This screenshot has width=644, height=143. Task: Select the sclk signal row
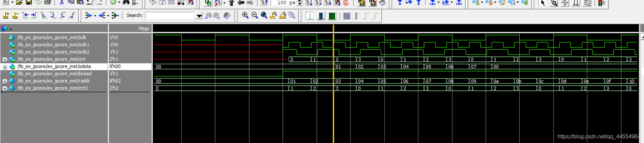54,37
